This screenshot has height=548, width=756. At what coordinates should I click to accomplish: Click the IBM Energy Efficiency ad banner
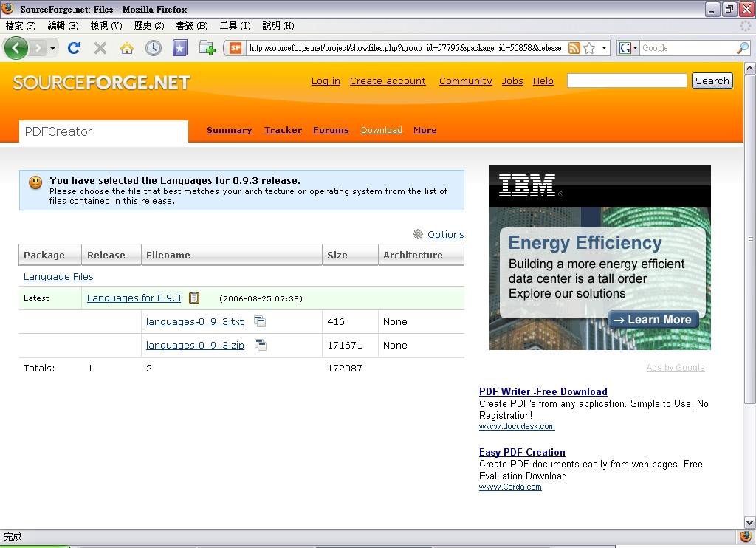[x=599, y=258]
